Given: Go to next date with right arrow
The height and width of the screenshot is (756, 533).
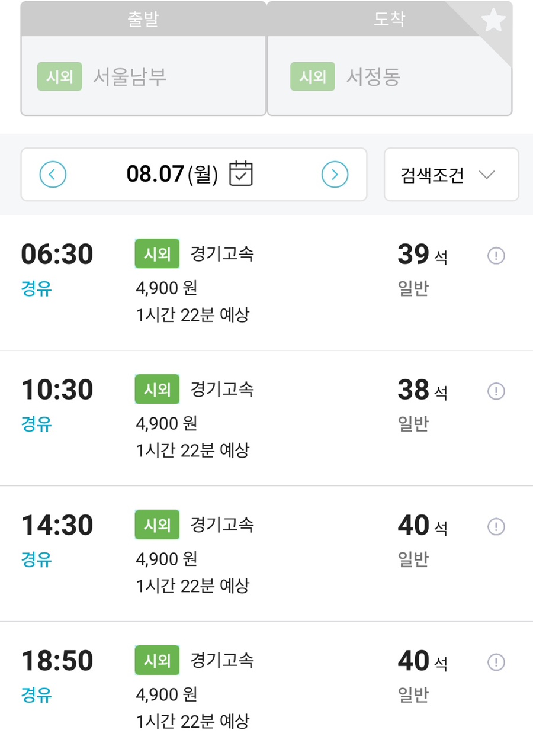Looking at the screenshot, I should tap(335, 175).
